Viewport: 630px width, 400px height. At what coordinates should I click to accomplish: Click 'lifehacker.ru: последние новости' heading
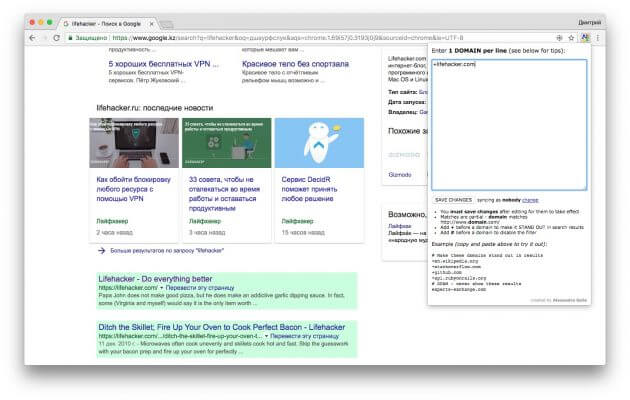[155, 108]
